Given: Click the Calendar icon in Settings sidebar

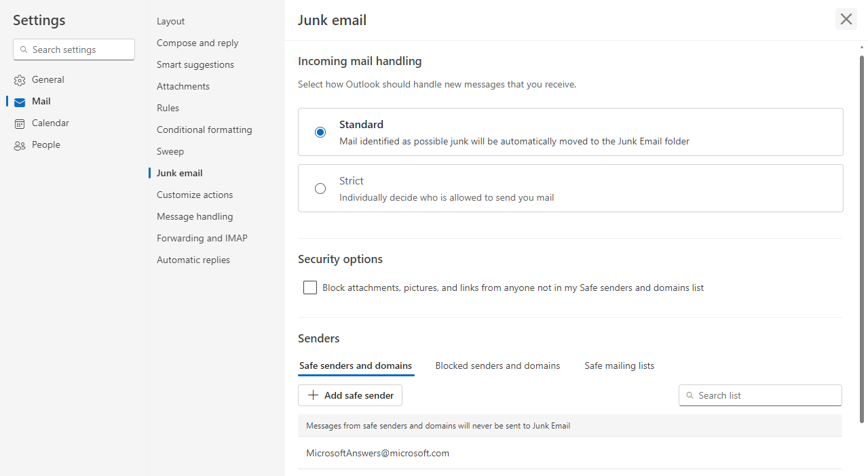Looking at the screenshot, I should (20, 123).
